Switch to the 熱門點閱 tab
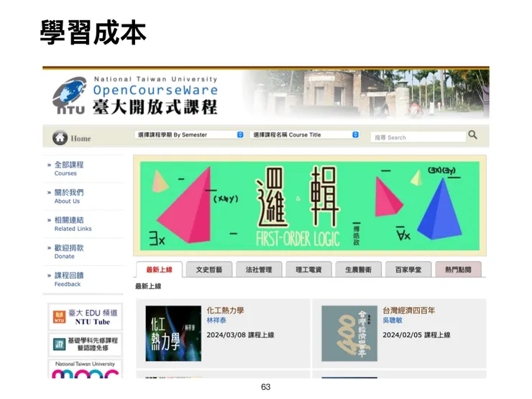This screenshot has width=532, height=399. pos(458,270)
